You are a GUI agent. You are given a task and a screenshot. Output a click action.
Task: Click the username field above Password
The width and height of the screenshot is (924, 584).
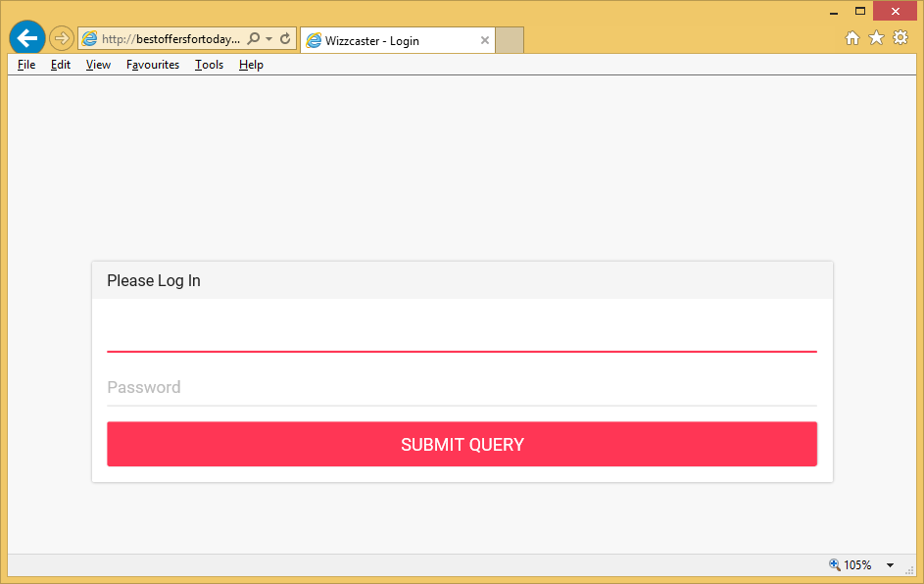click(x=462, y=334)
